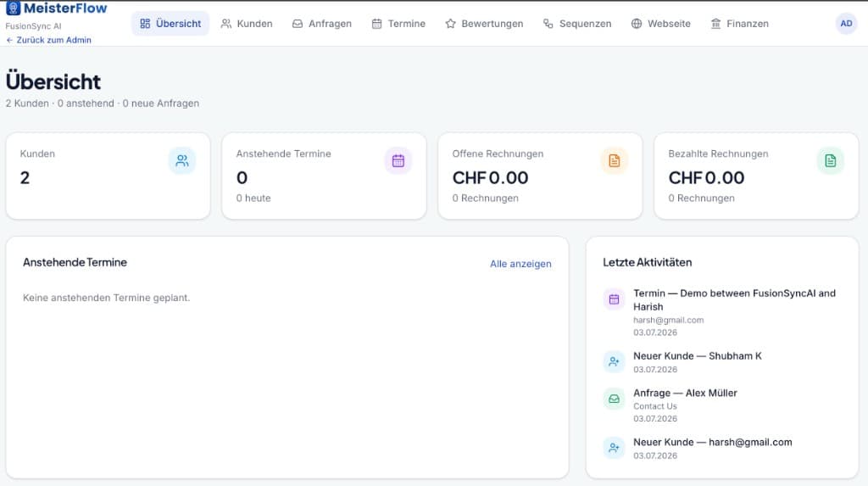Open the Anfragen tab

pos(321,23)
